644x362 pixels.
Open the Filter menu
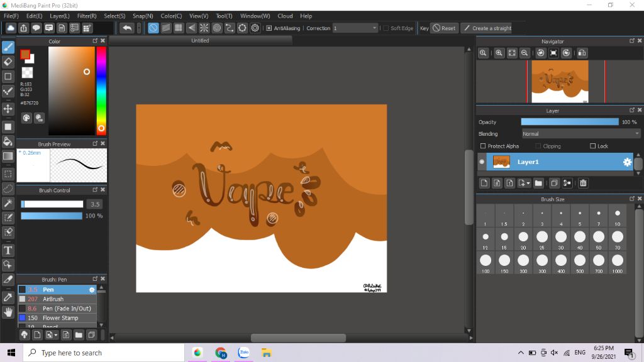coord(87,16)
